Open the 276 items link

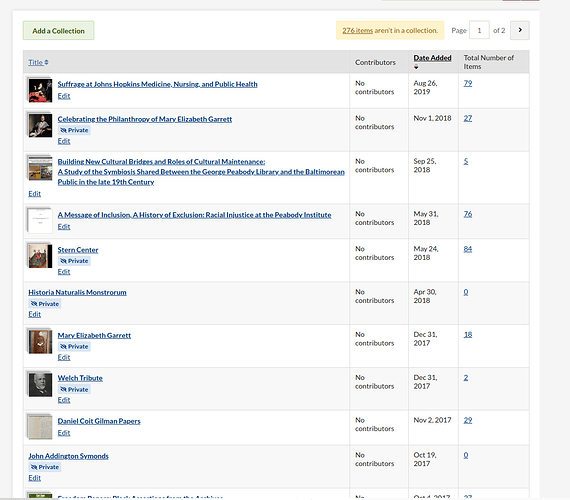coord(357,31)
